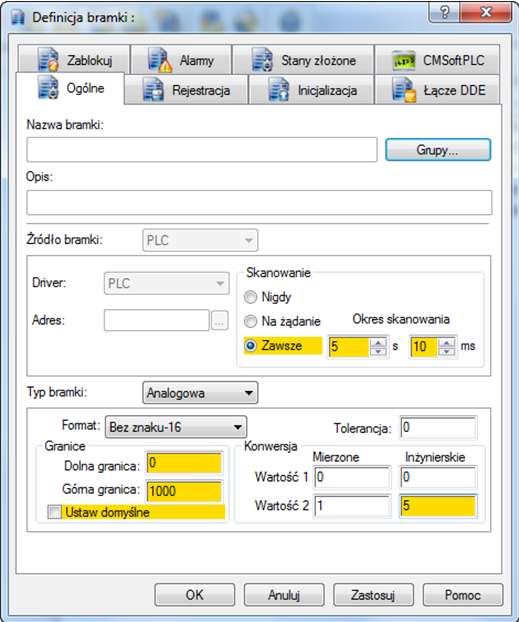The width and height of the screenshot is (519, 622).
Task: Increase the scan period milliseconds value
Action: coord(447,342)
